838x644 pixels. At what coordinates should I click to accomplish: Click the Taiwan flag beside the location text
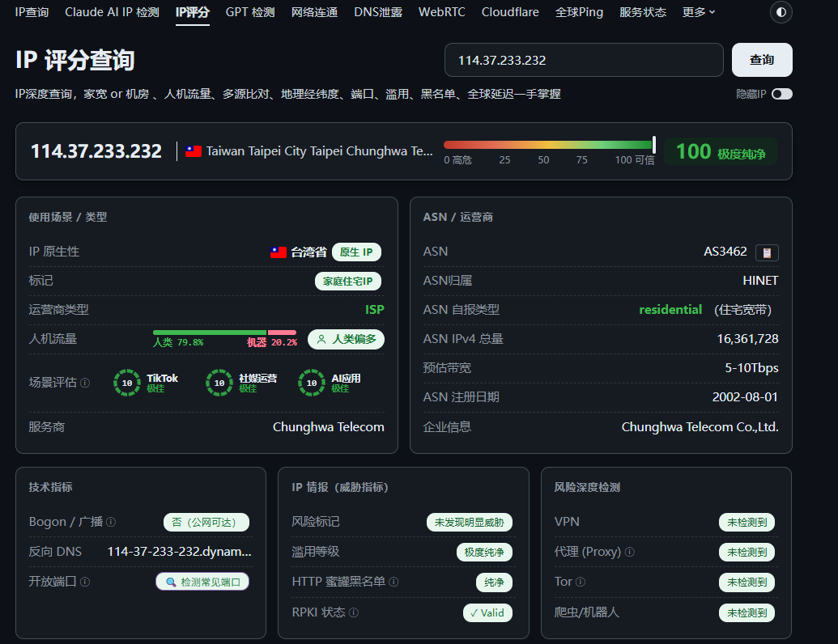pyautogui.click(x=194, y=151)
